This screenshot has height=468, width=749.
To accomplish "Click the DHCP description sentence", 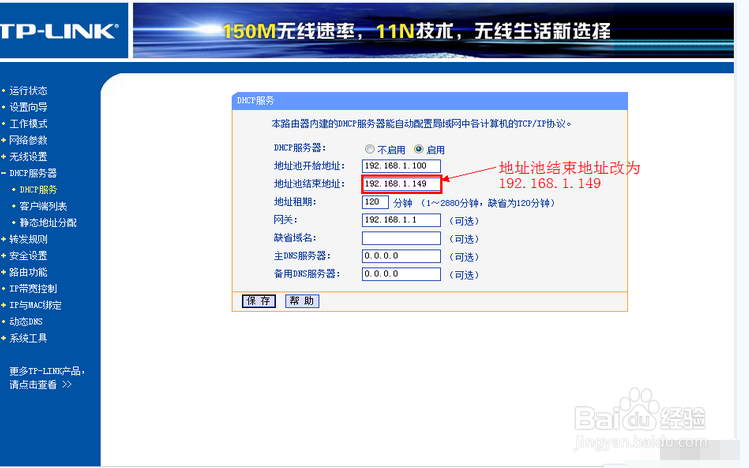I will click(421, 124).
